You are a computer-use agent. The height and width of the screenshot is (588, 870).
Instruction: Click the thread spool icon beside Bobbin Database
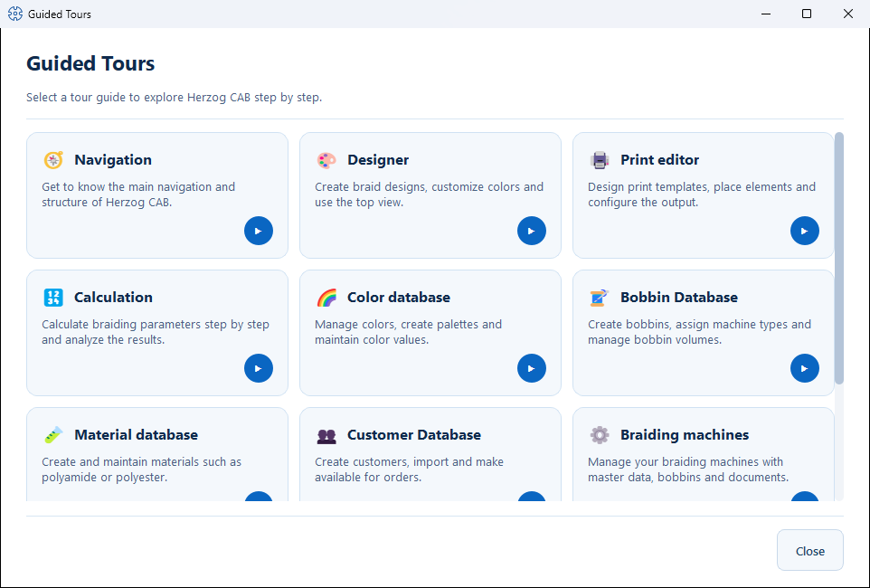coord(600,298)
